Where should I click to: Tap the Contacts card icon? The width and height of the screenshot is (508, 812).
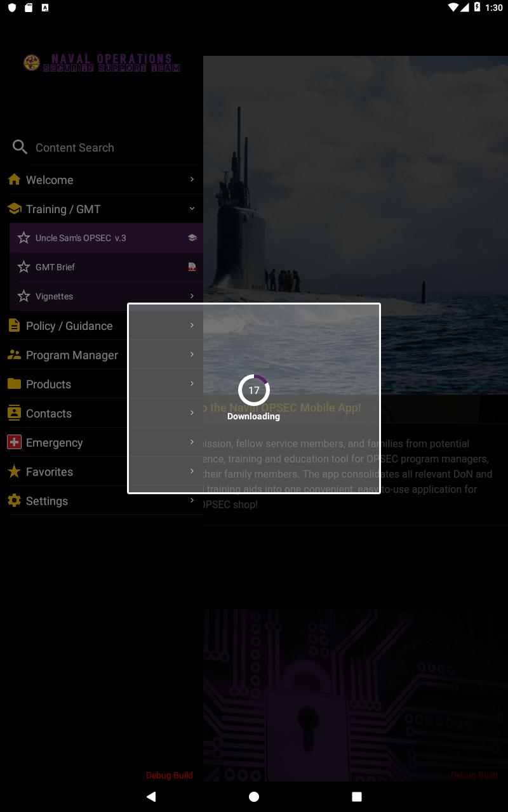pos(14,413)
